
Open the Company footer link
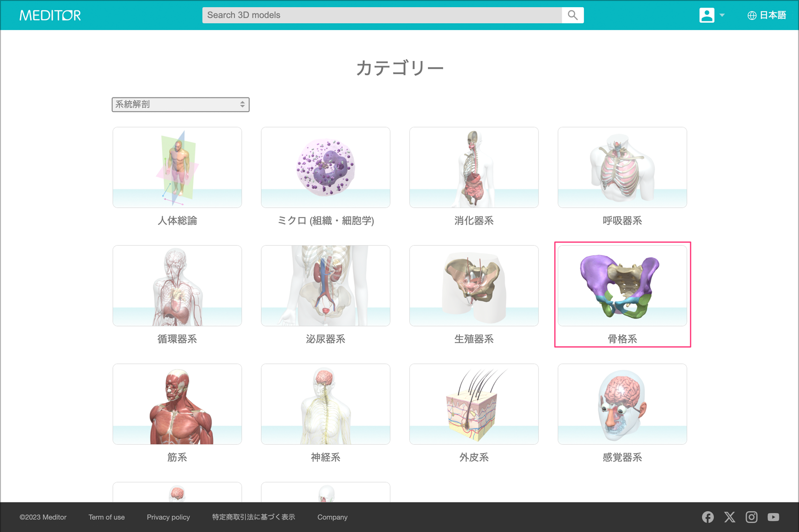pos(332,517)
